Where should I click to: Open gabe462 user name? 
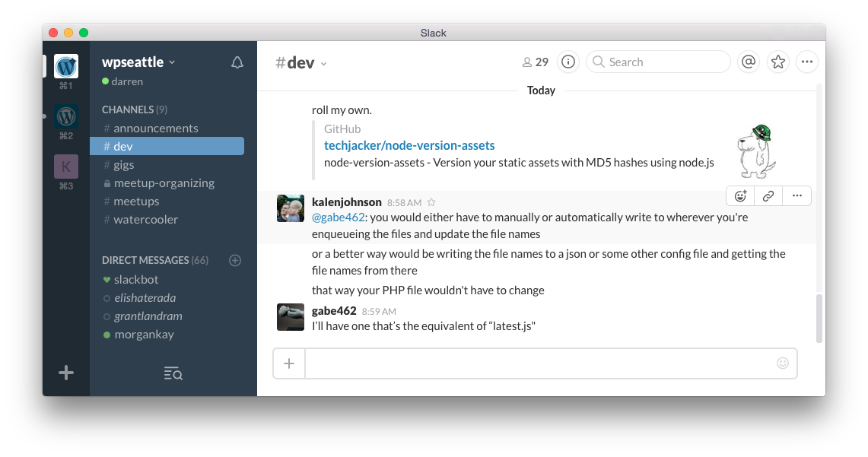click(334, 311)
